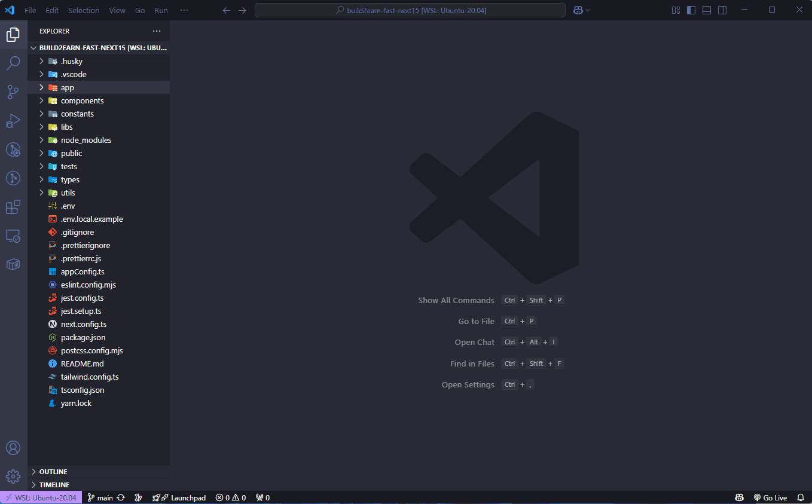
Task: Click the Copilot icon in the status bar
Action: point(739,497)
